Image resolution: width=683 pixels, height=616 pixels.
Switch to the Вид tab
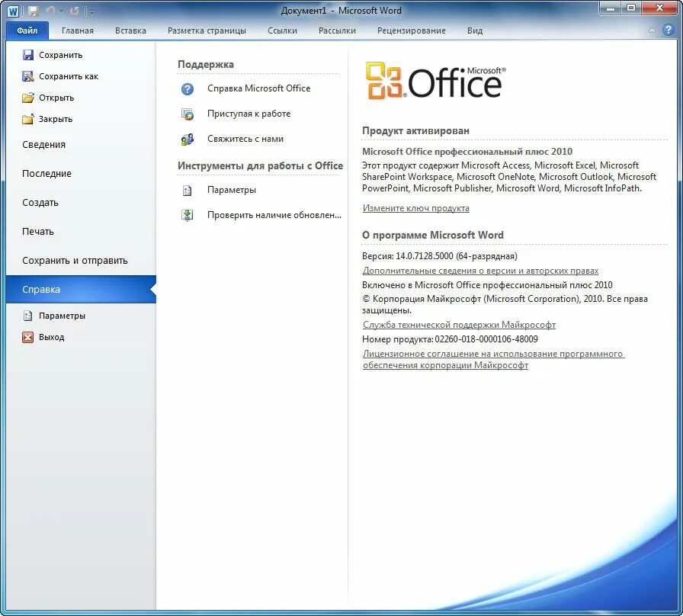[x=475, y=30]
